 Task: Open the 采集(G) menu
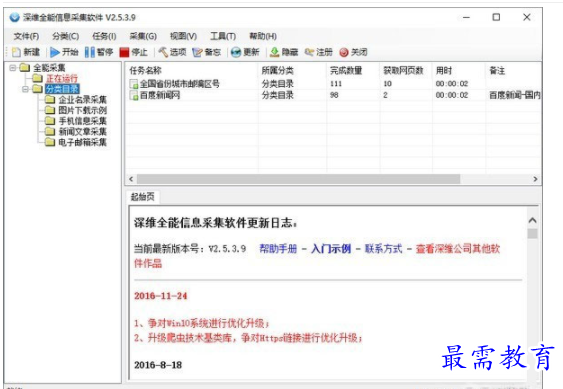coord(143,36)
